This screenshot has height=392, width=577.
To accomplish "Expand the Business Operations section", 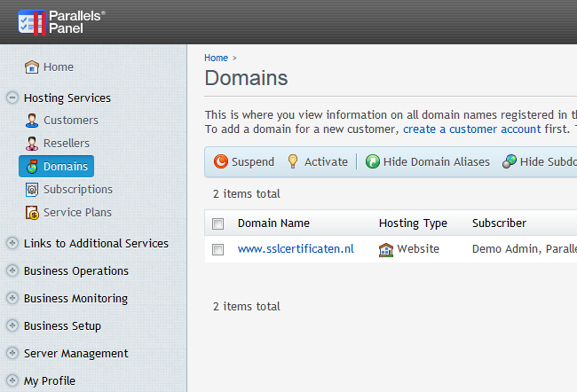I will [12, 271].
